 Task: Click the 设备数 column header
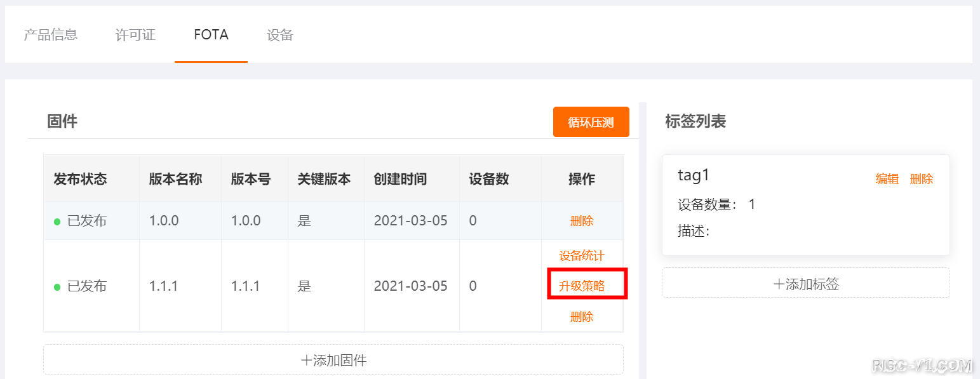pyautogui.click(x=489, y=179)
